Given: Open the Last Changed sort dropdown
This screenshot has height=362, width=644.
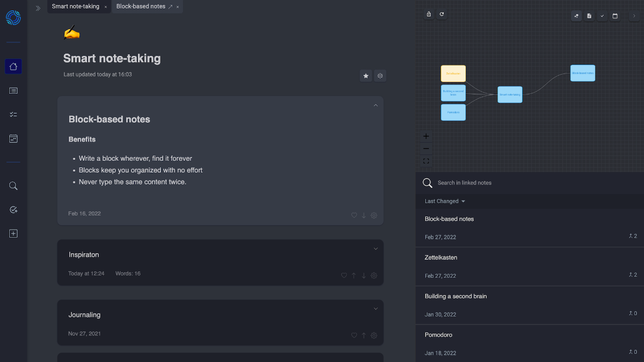Looking at the screenshot, I should coord(444,201).
